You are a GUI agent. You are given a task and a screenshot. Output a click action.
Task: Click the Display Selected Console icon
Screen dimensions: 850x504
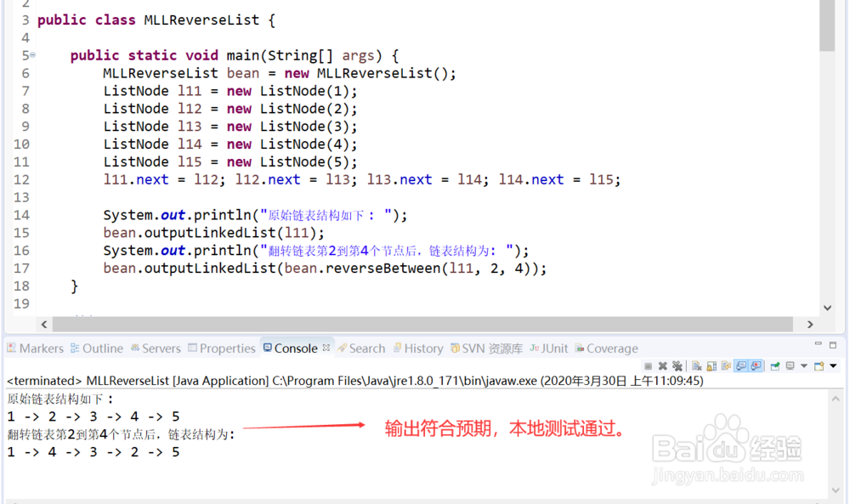coord(790,365)
